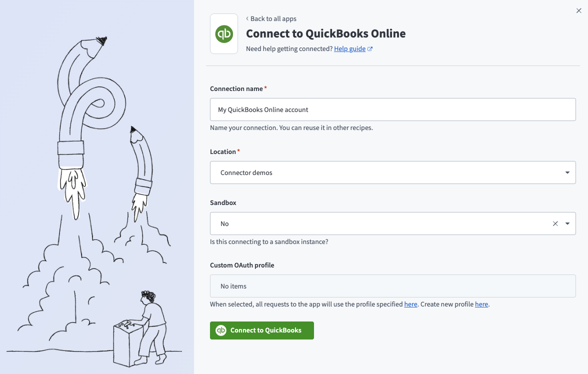
Task: Click the dropdown caret on the Location field
Action: pos(567,172)
